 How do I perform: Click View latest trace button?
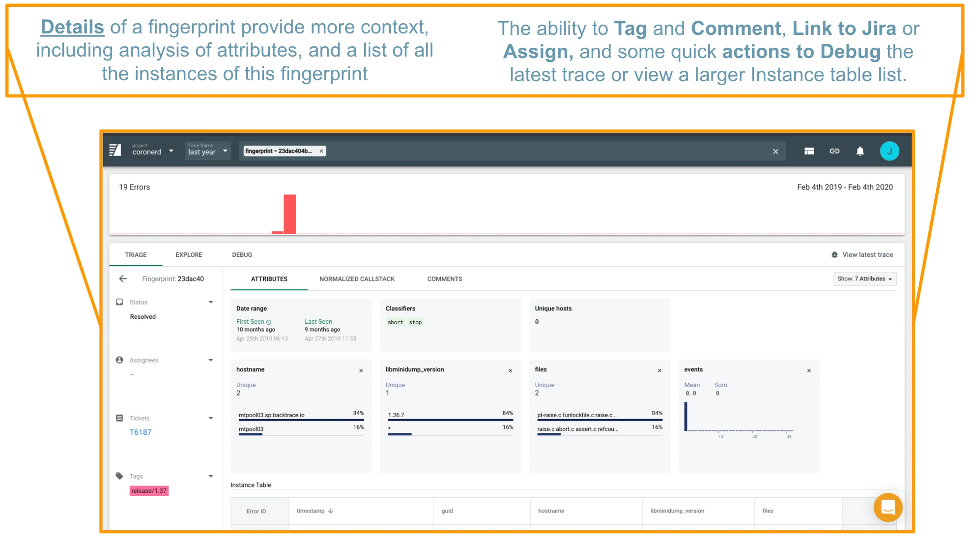(863, 254)
